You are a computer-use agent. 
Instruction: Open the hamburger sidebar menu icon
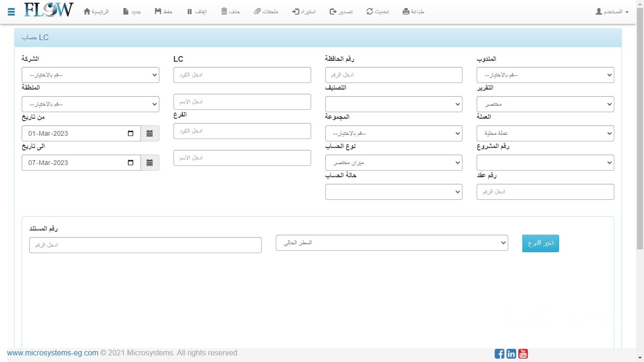point(11,11)
